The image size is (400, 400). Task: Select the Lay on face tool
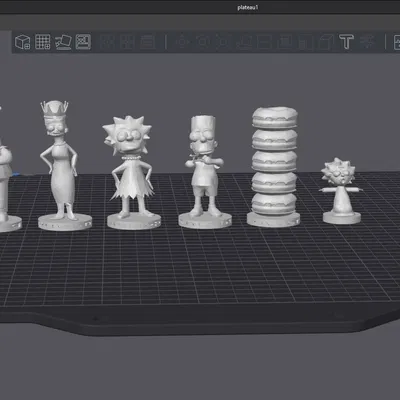pos(244,42)
